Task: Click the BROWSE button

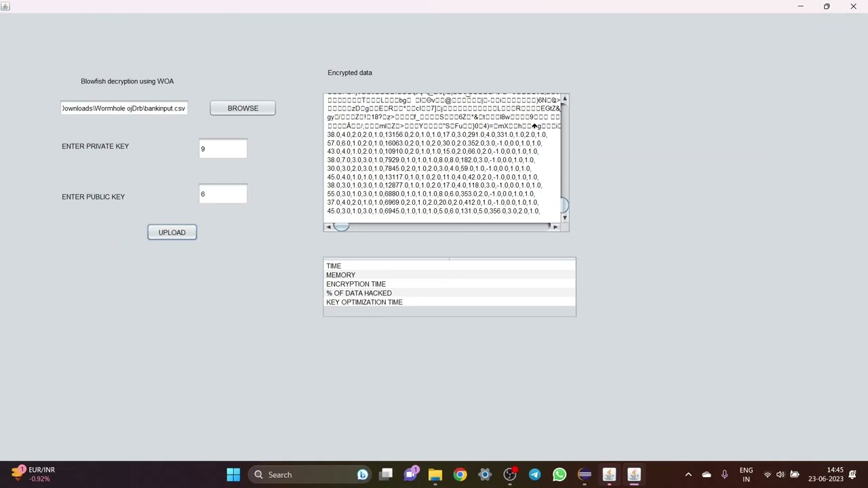Action: pos(243,108)
